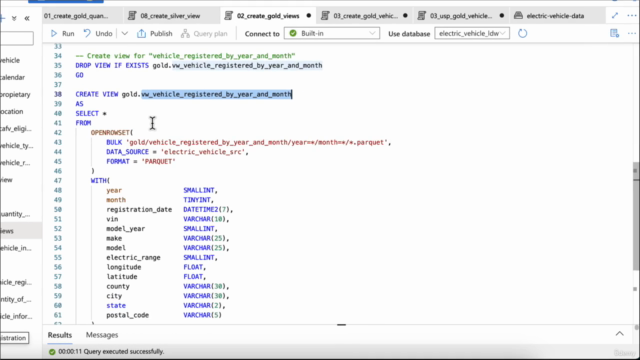Viewport: 640px width, 360px height.
Task: Run the SQL script
Action: coord(62,33)
